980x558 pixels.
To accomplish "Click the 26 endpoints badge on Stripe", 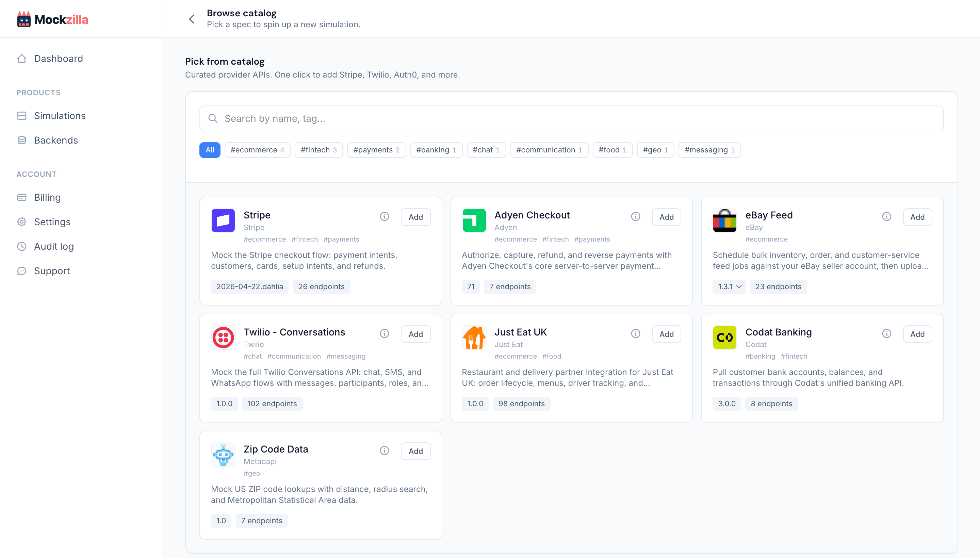I will point(321,287).
